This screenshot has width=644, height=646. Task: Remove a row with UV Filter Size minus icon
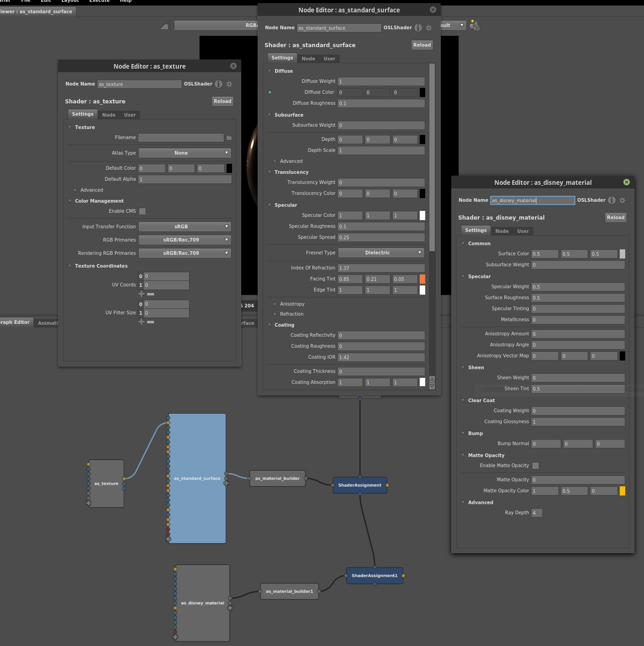click(151, 322)
